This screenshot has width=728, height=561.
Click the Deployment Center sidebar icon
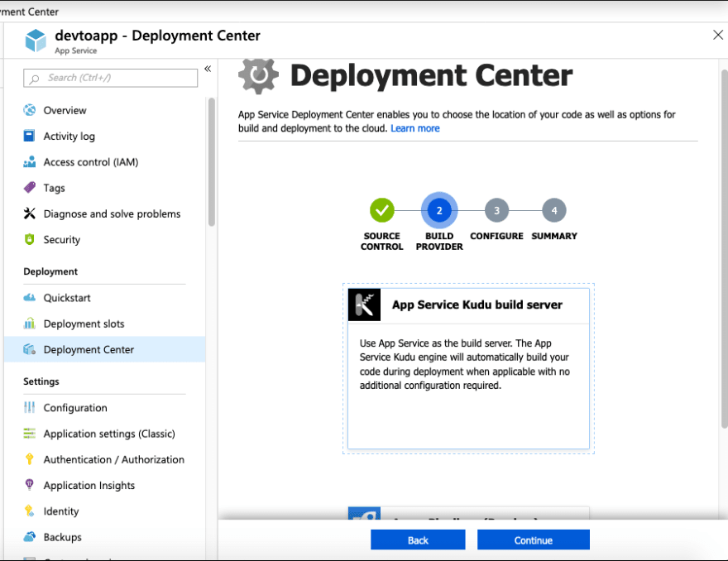(29, 349)
